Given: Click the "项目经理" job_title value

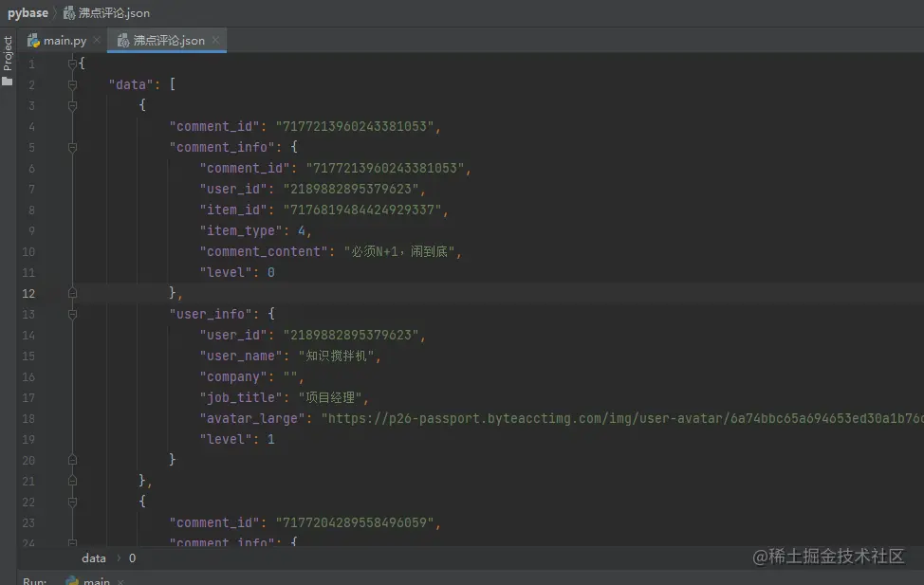Looking at the screenshot, I should [x=330, y=397].
